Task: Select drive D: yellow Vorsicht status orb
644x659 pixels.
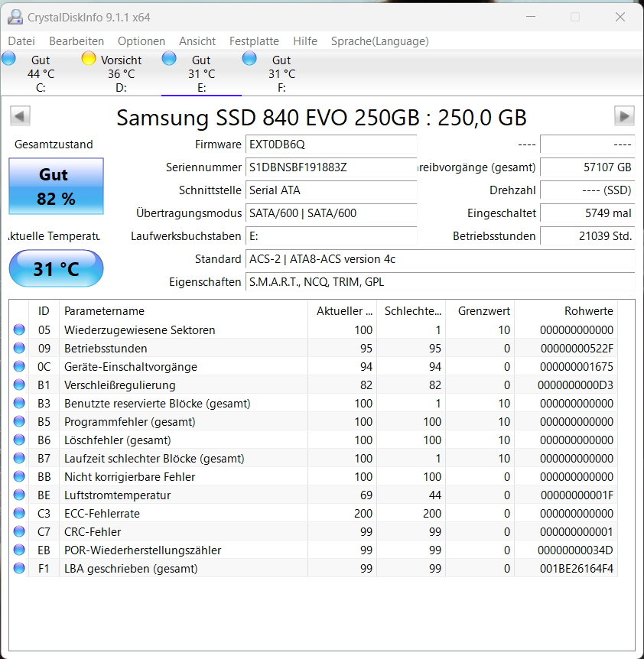Action: (89, 58)
